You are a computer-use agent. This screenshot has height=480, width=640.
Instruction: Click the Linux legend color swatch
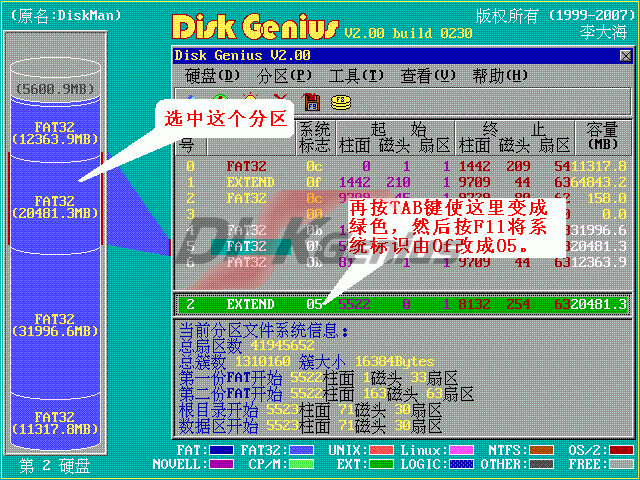click(461, 450)
